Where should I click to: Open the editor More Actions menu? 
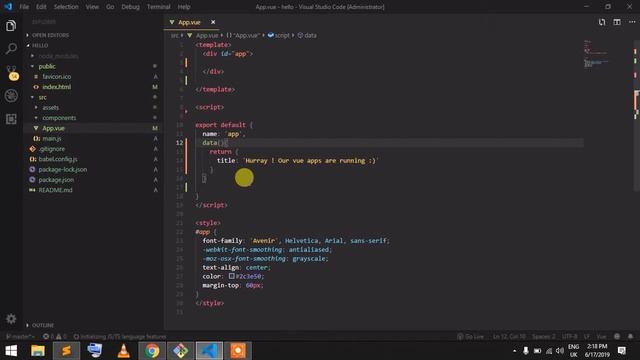pos(632,22)
